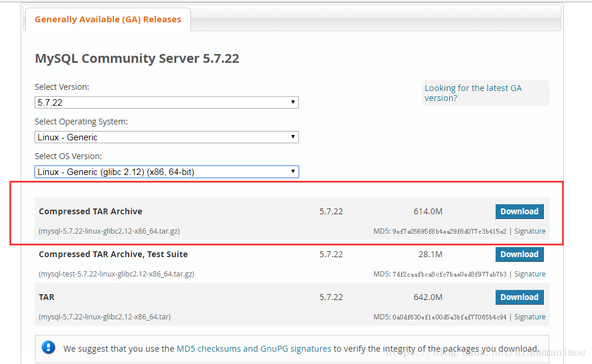Screen dimensions: 592x364
Task: Download the Compressed TAR Archive 614.0M
Action: coord(519,211)
